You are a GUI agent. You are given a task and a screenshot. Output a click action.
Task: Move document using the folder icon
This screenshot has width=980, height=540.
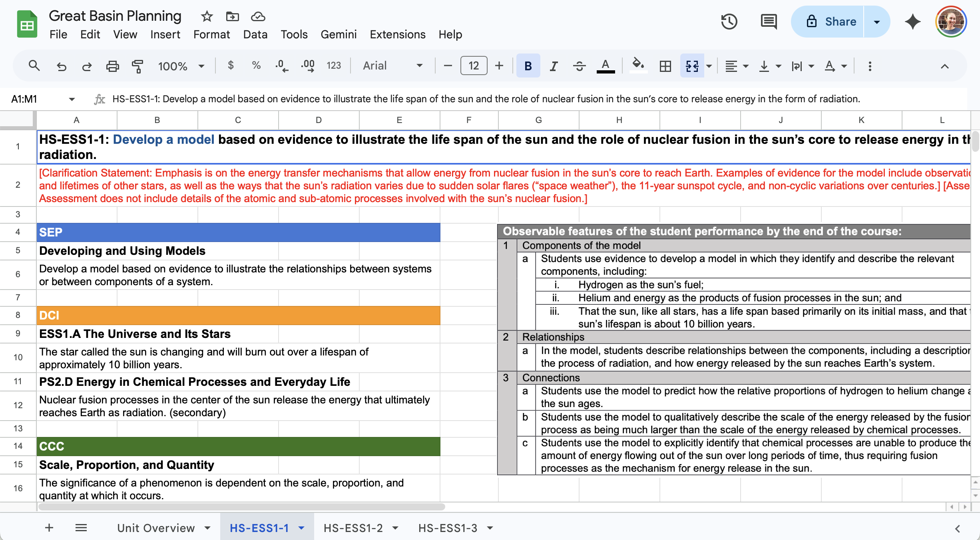(232, 16)
